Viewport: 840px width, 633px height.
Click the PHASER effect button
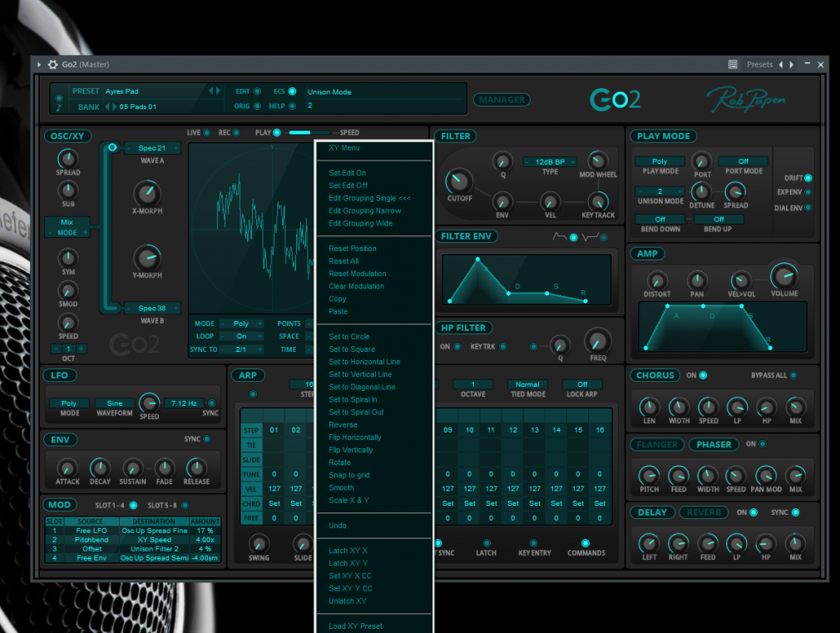714,444
